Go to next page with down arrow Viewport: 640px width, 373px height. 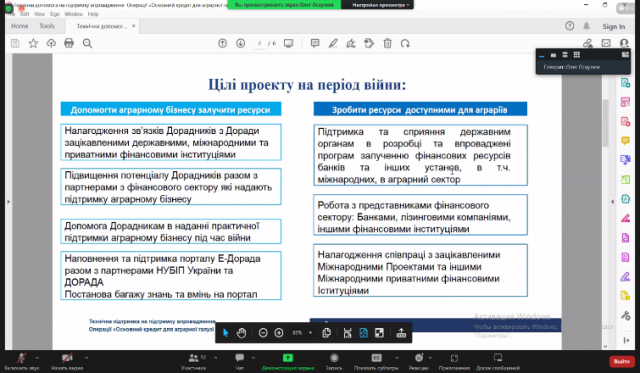coord(240,43)
